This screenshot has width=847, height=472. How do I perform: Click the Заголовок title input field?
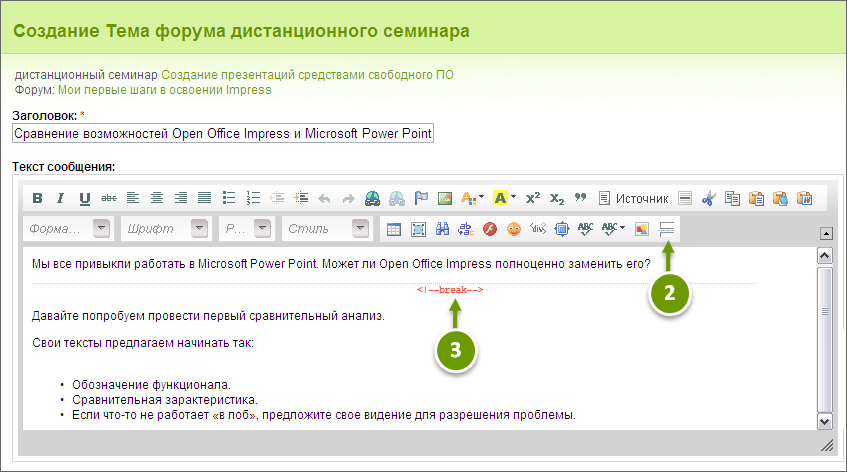click(x=223, y=133)
